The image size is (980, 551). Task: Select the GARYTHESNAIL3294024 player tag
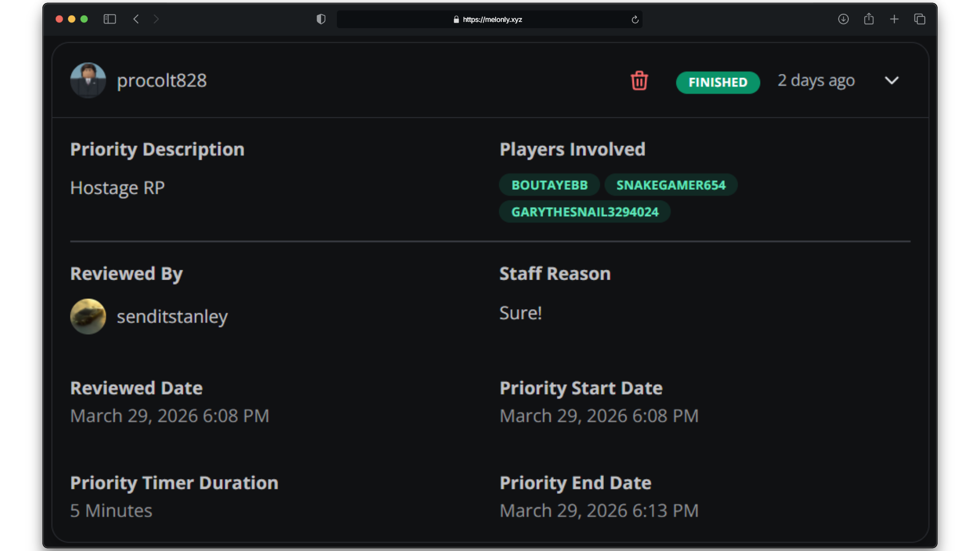584,212
